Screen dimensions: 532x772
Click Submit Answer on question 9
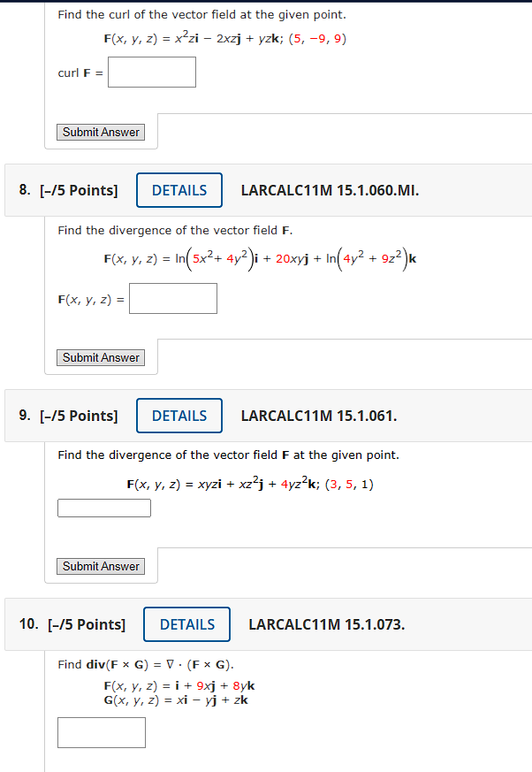[100, 566]
